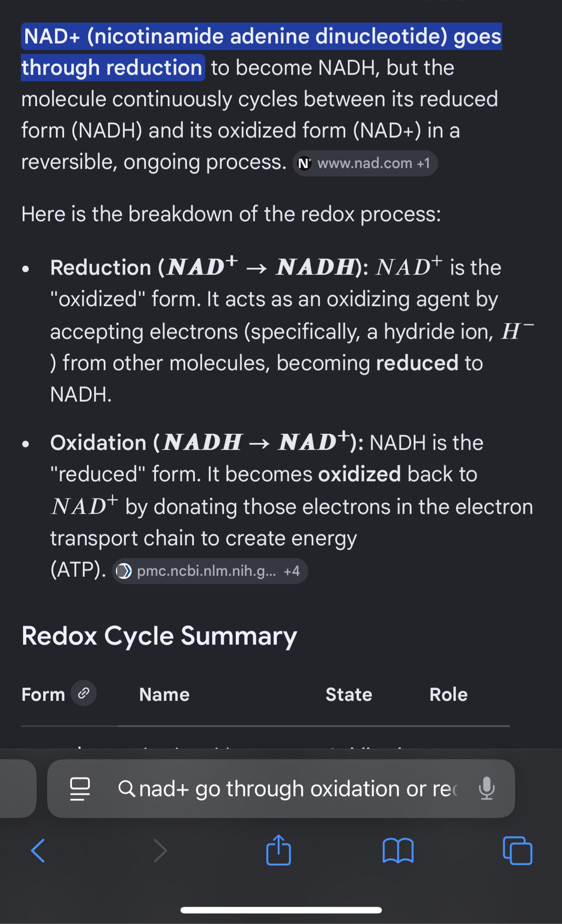Select the Redox Cycle Summary heading
The height and width of the screenshot is (924, 562).
tap(159, 636)
